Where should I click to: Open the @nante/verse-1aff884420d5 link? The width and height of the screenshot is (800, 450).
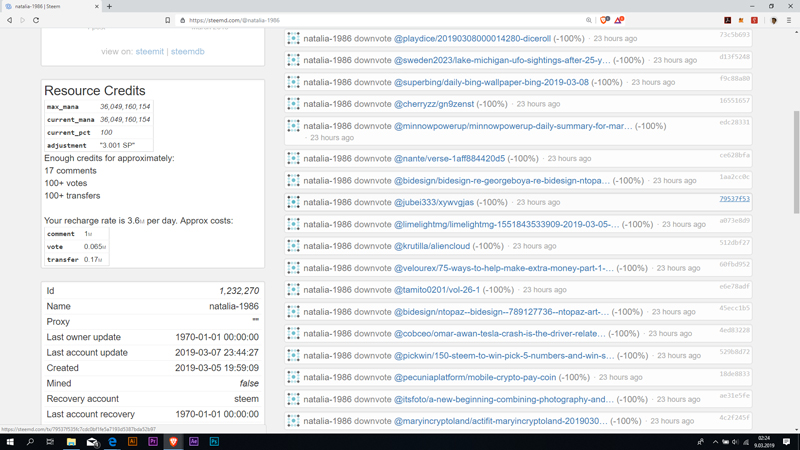point(449,159)
